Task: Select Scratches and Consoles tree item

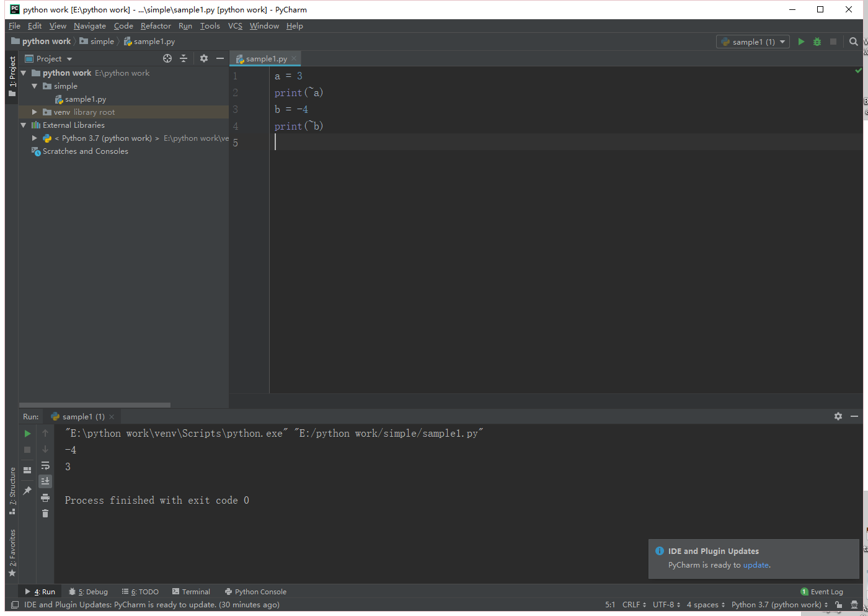Action: tap(80, 151)
